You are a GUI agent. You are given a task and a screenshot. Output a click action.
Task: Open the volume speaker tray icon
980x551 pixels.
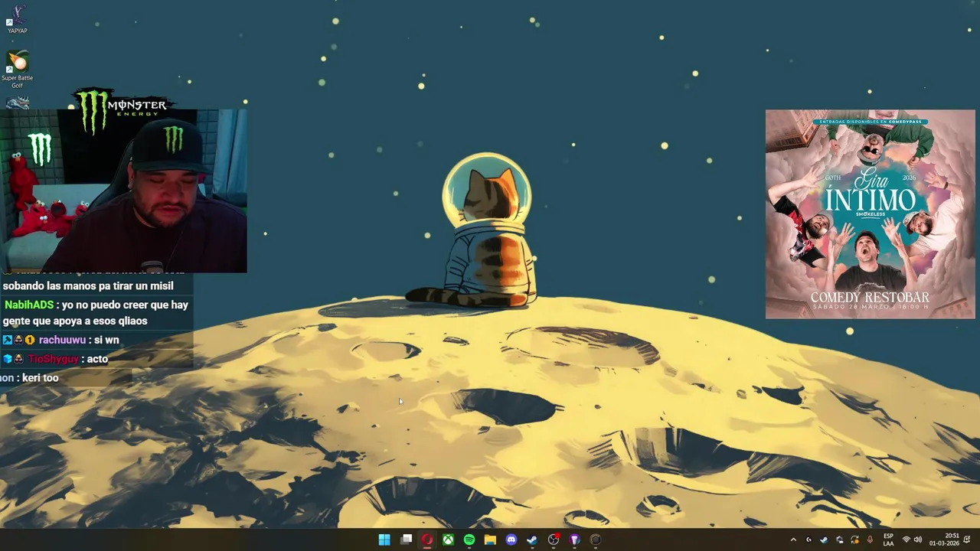[x=918, y=540]
